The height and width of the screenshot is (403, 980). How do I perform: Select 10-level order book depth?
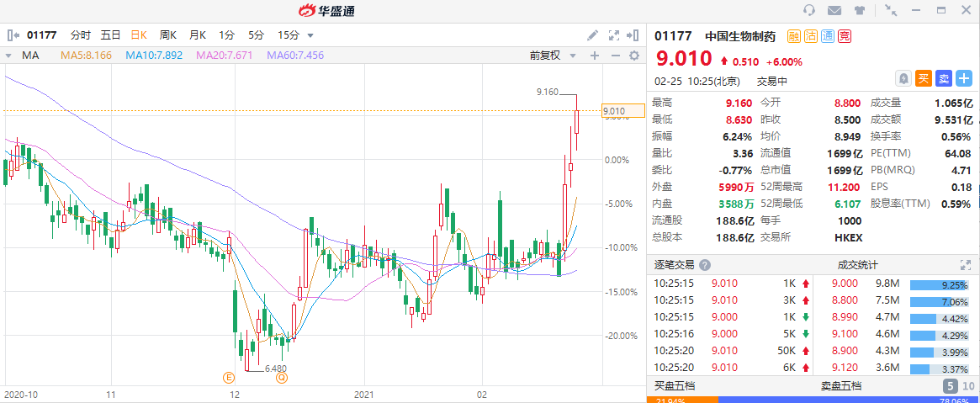(x=968, y=385)
